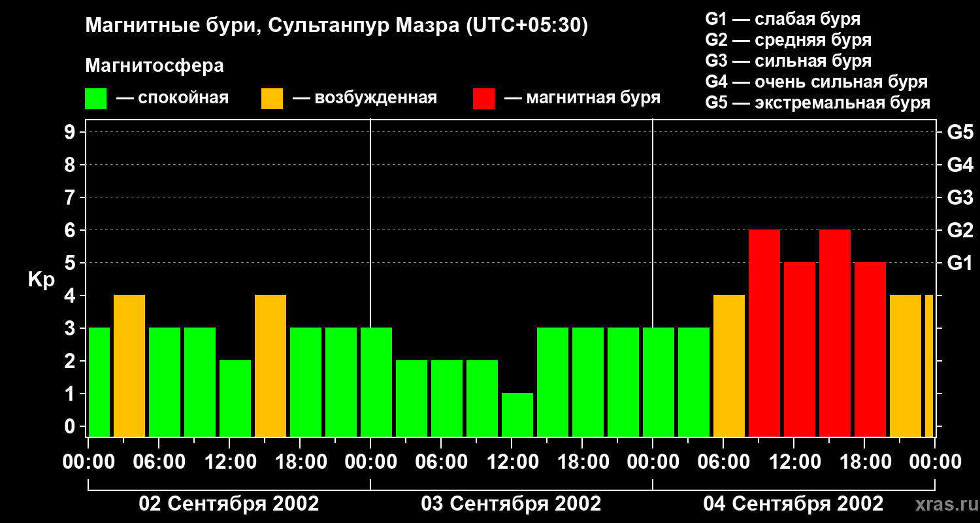Click the red Kp 6 bar at 15:00, 04 Сентября

(835, 333)
